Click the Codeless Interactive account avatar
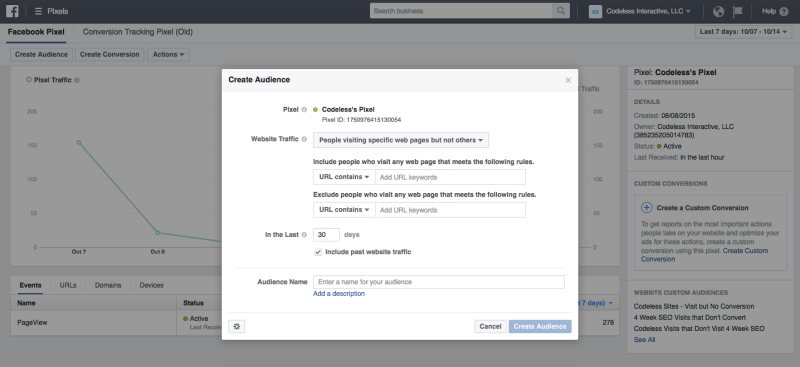 tap(595, 11)
